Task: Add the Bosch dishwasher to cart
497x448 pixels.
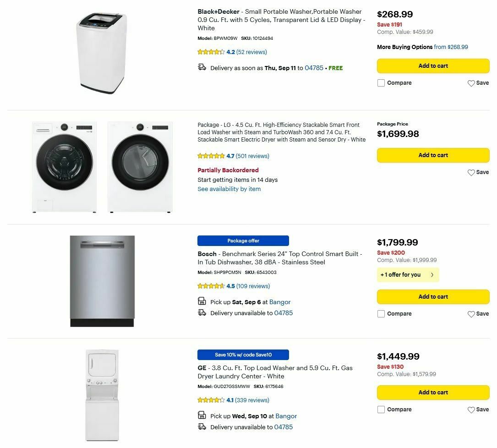Action: [x=432, y=296]
